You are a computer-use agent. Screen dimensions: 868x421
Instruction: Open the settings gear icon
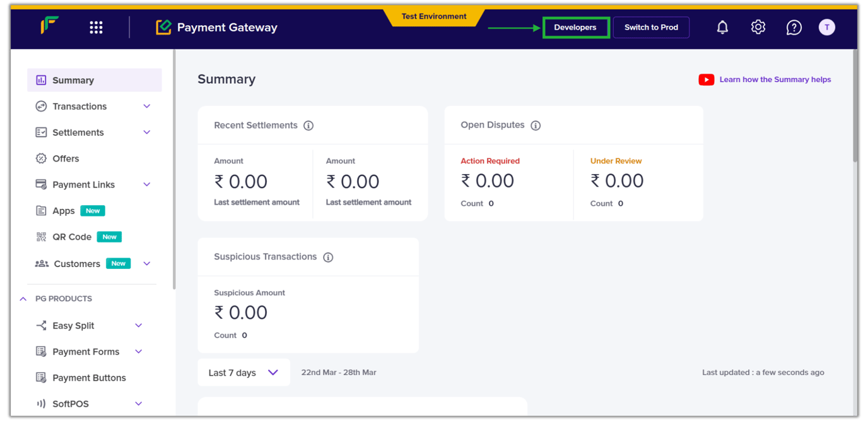(758, 27)
